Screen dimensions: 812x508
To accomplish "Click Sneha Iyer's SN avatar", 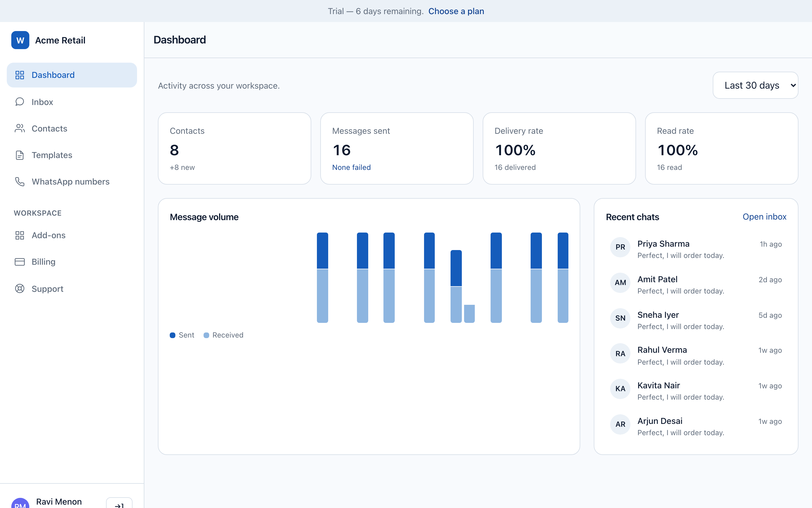I will tap(620, 318).
